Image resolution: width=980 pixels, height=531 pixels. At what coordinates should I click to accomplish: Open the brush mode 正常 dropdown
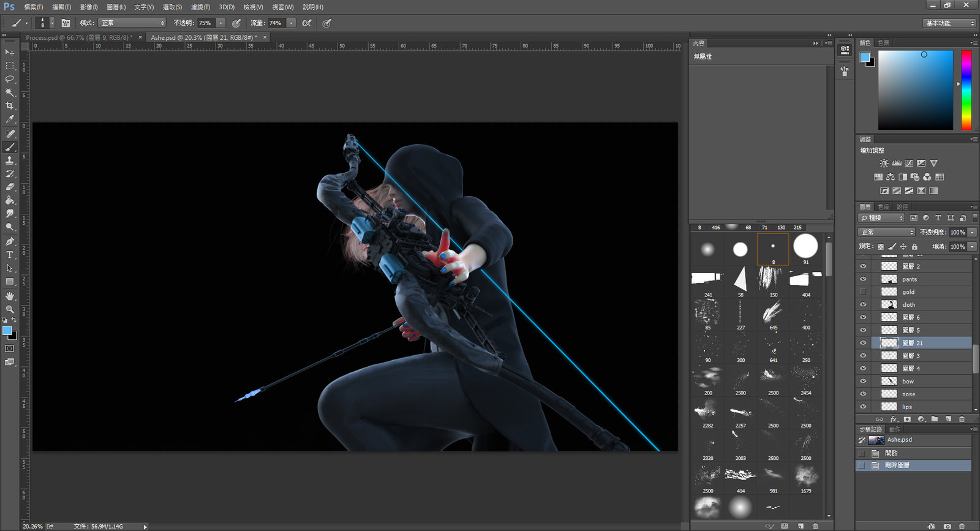(132, 23)
